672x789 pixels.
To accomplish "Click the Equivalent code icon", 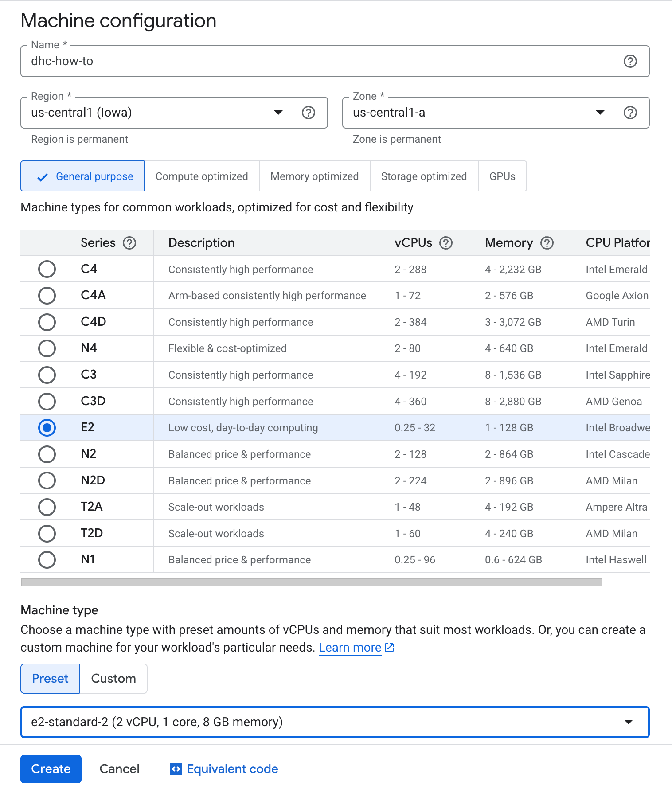I will coord(176,769).
